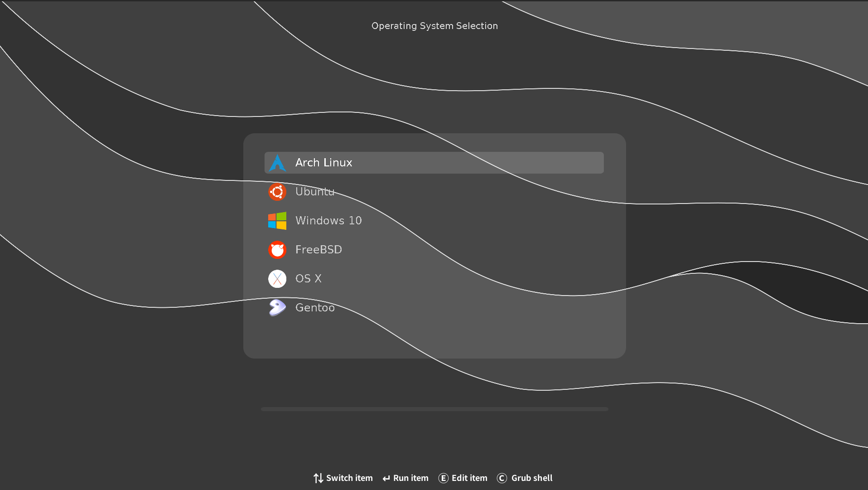Select the Gentoo boot entry
The image size is (868, 490).
(315, 307)
